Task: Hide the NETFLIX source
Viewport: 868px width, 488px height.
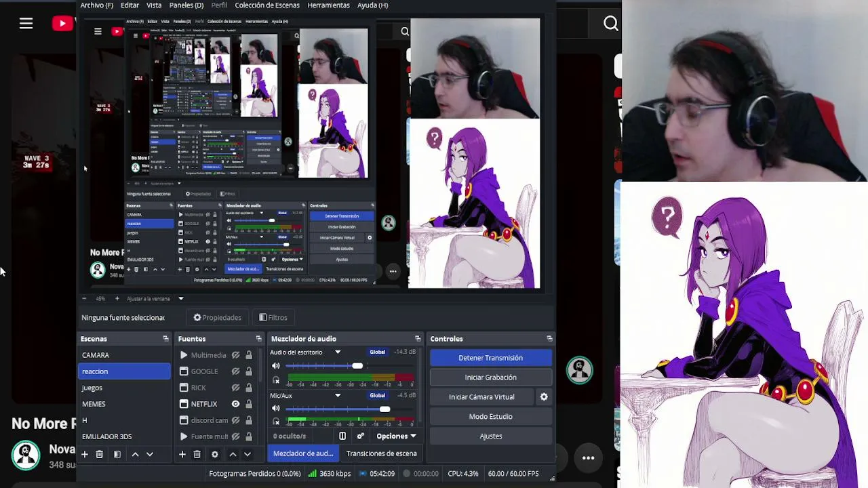Action: (235, 404)
